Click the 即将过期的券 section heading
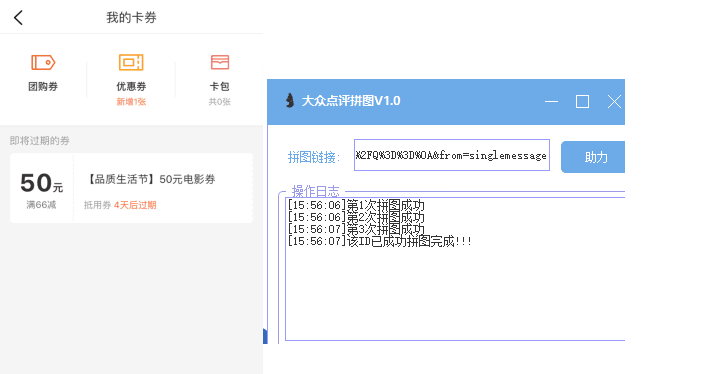Screen dimensions: 703x374 (39, 141)
